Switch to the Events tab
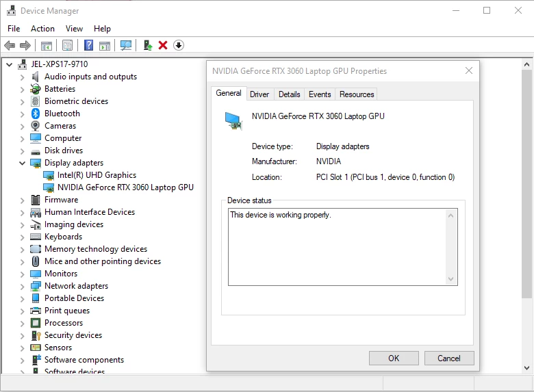This screenshot has width=534, height=392. 320,94
